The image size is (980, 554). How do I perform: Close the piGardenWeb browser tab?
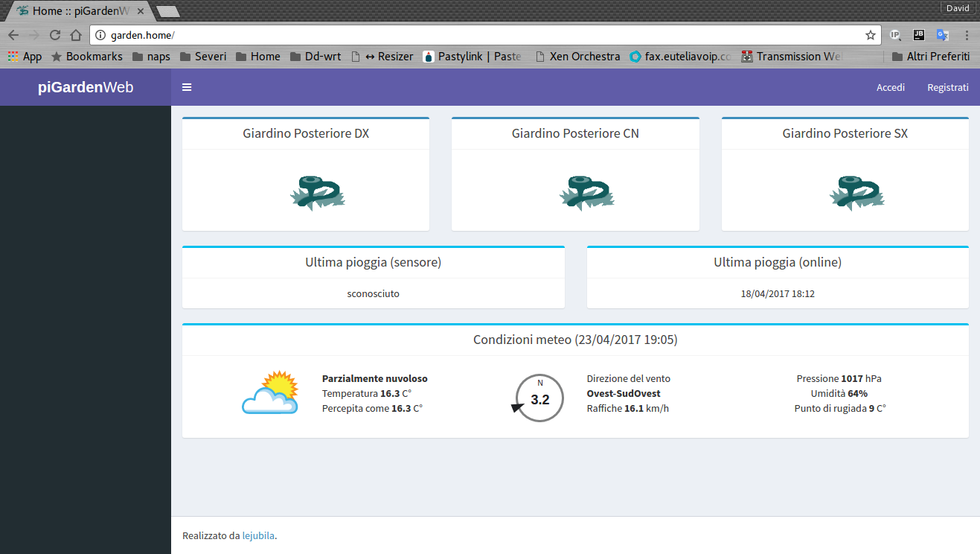pos(141,11)
